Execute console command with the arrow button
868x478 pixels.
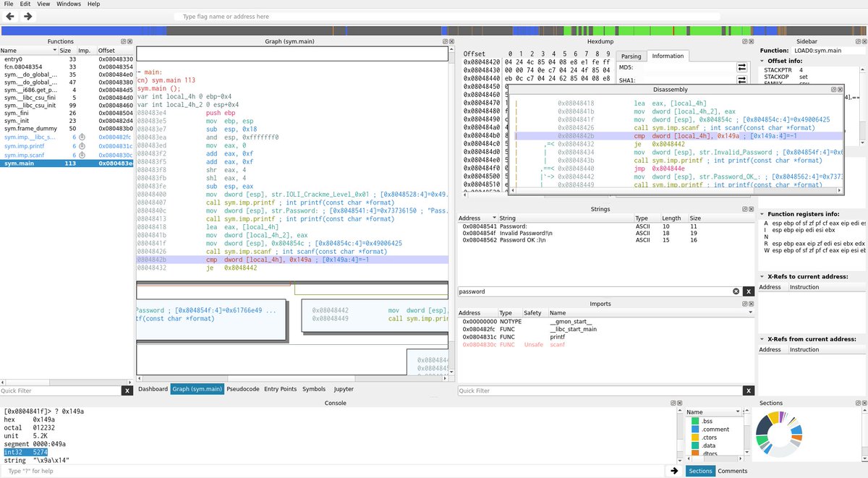click(x=674, y=471)
